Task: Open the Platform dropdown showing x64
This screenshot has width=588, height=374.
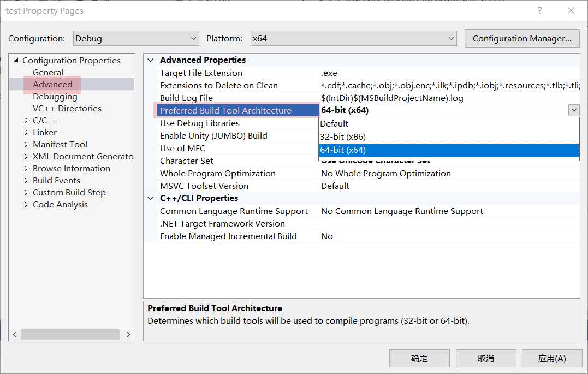Action: pyautogui.click(x=353, y=39)
